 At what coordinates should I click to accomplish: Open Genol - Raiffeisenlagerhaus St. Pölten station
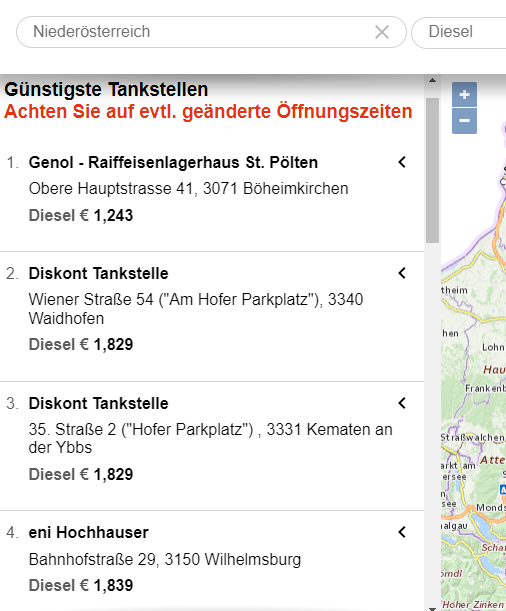click(173, 162)
